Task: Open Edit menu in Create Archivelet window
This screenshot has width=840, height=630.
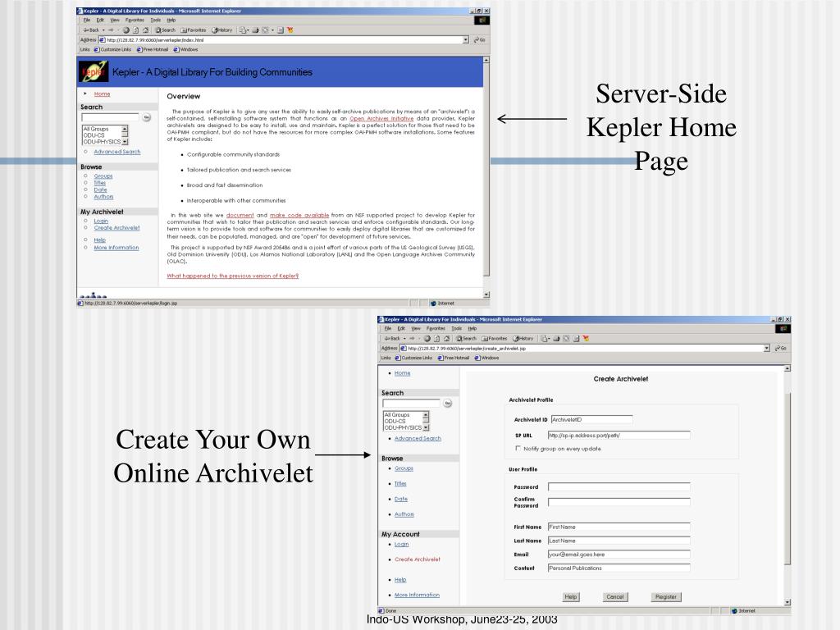Action: (x=401, y=328)
